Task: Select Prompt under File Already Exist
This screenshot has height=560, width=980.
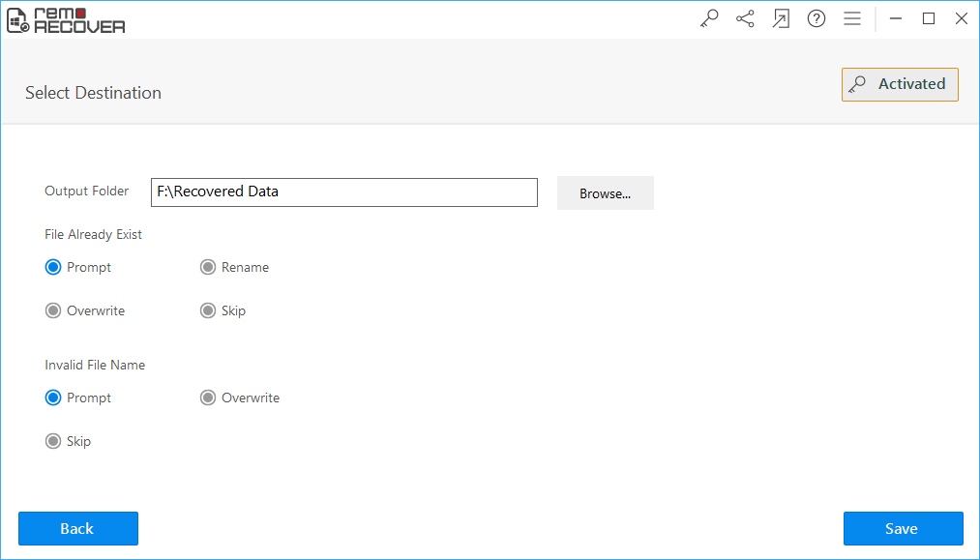Action: (53, 267)
